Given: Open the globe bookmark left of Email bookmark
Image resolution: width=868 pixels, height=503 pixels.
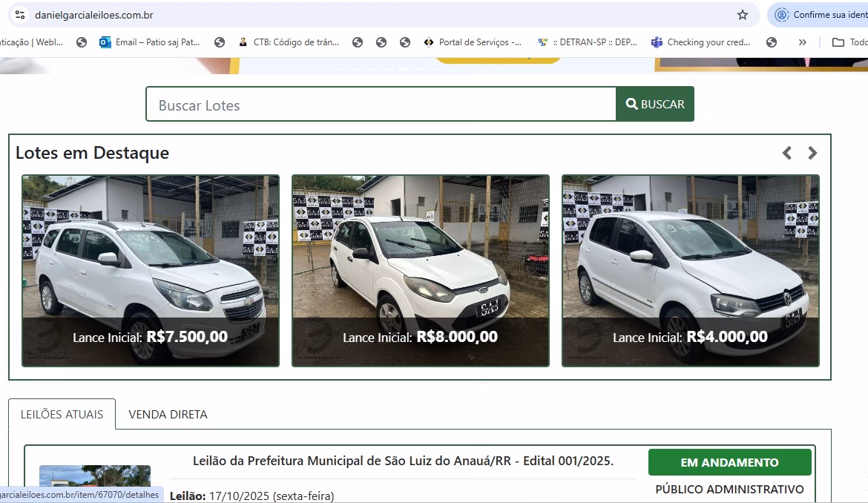Looking at the screenshot, I should pos(82,42).
